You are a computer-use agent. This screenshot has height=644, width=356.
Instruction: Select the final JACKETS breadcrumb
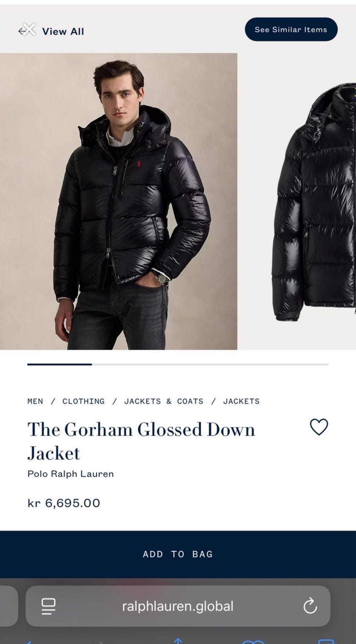click(241, 401)
